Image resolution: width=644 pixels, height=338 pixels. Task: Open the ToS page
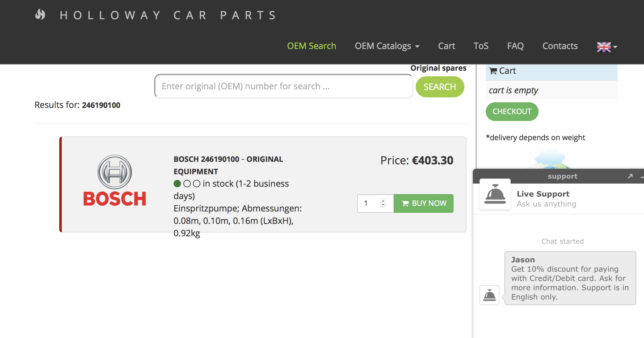pyautogui.click(x=481, y=46)
